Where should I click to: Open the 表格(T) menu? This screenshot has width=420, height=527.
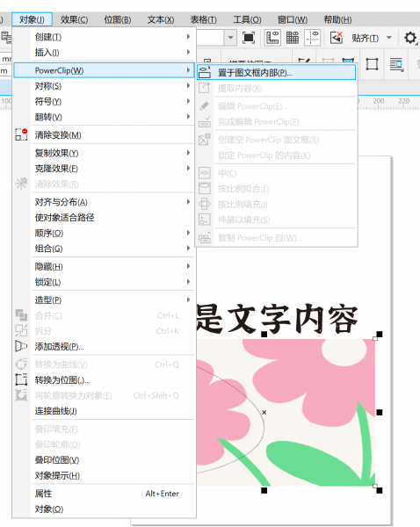[x=204, y=19]
